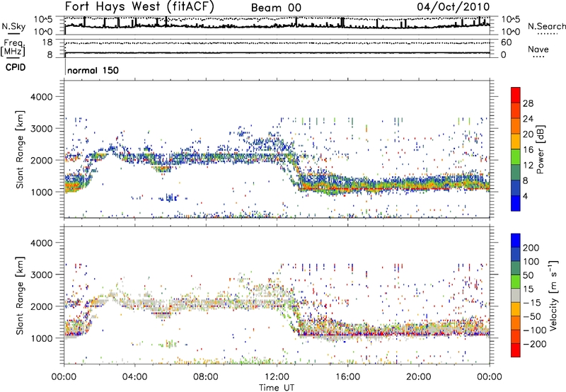This screenshot has height=392, width=566.
Task: Select the "normal 150" CPID text
Action: pyautogui.click(x=93, y=70)
